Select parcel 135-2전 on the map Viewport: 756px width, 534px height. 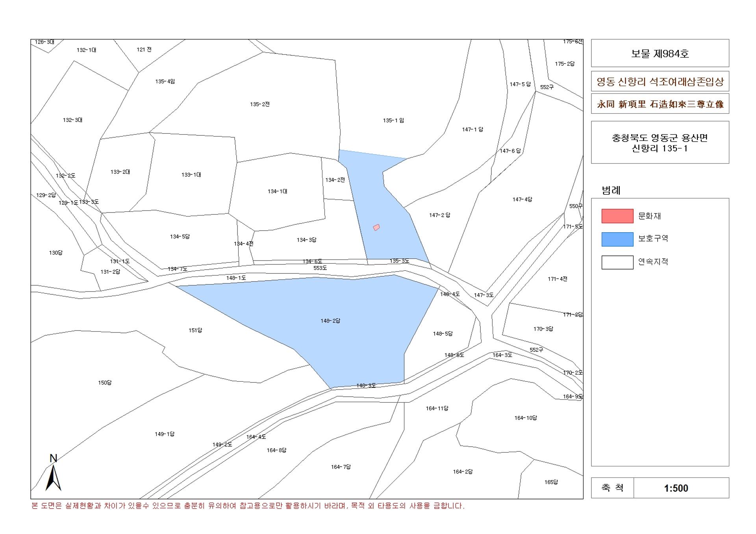(x=260, y=104)
